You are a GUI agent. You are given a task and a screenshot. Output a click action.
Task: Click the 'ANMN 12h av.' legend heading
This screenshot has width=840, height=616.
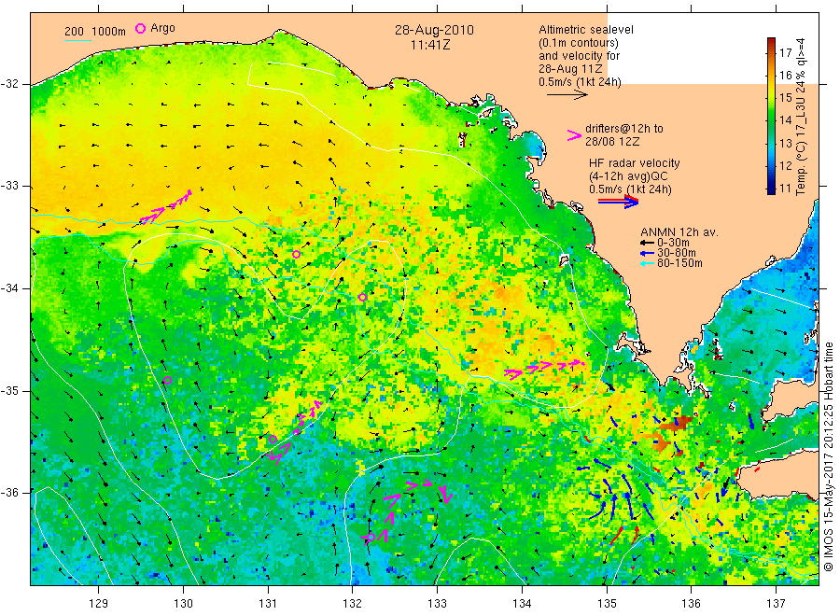click(x=679, y=232)
